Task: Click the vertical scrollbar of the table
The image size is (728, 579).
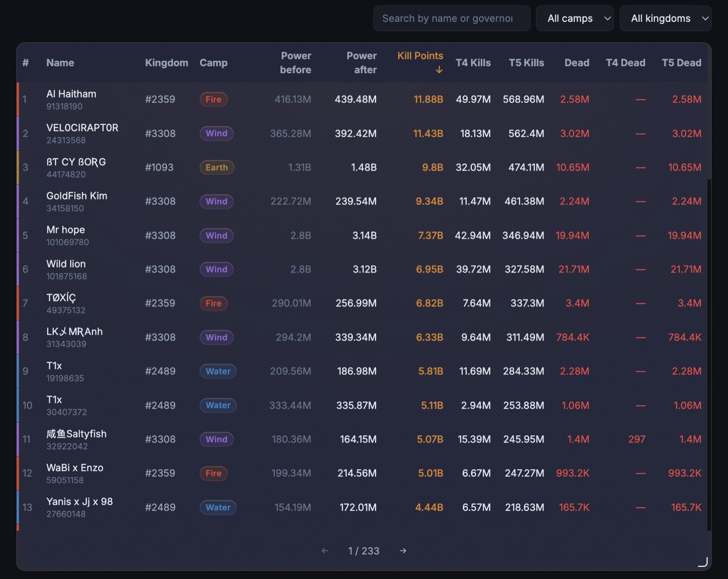Action: pos(709,355)
